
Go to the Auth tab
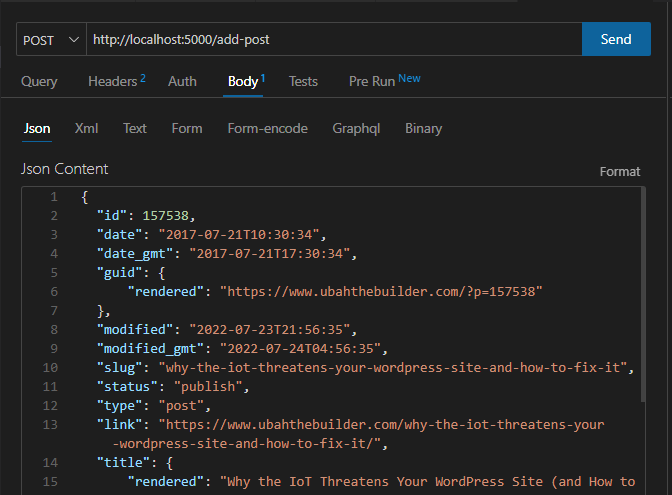point(182,81)
